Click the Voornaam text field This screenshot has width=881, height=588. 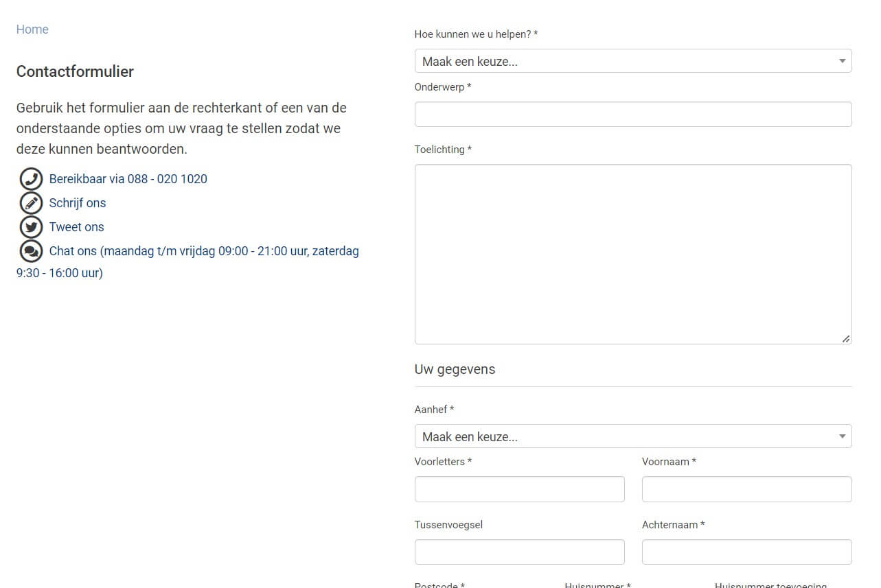(x=747, y=489)
